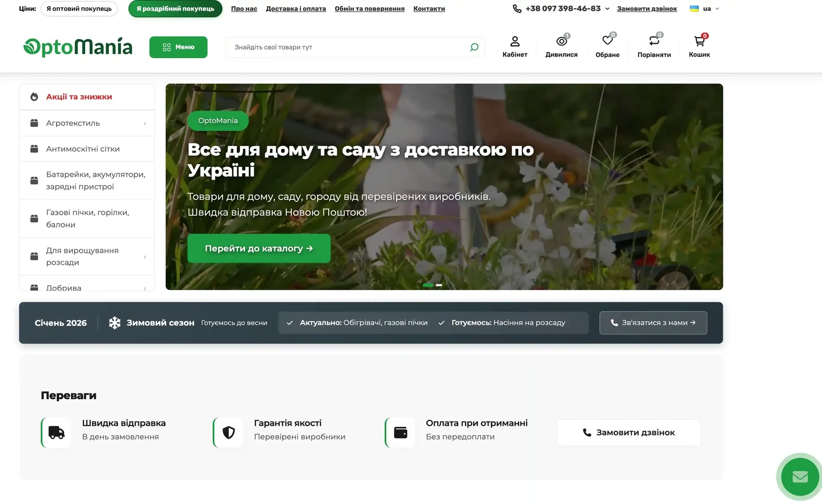Select Я оптовий покупець price option
822x504 pixels.
(x=79, y=9)
